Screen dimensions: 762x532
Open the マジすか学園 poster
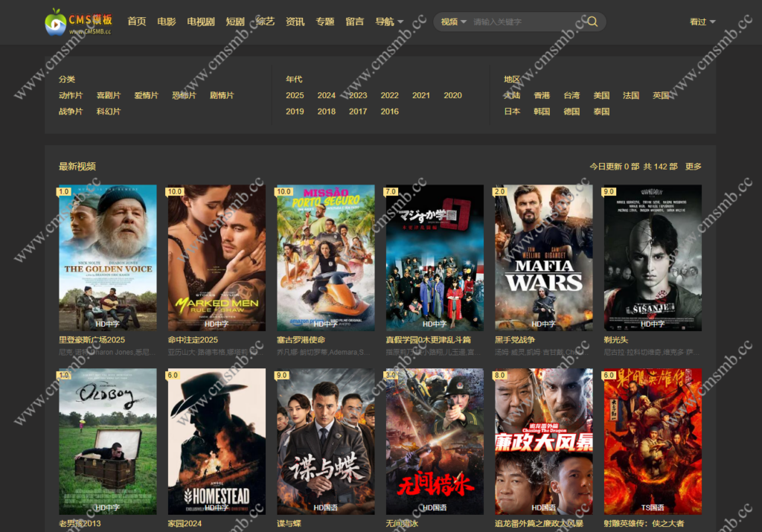(x=435, y=258)
